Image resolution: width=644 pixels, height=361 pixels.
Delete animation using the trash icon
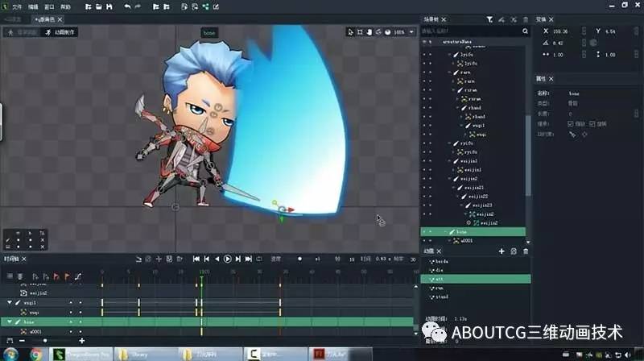pos(525,251)
